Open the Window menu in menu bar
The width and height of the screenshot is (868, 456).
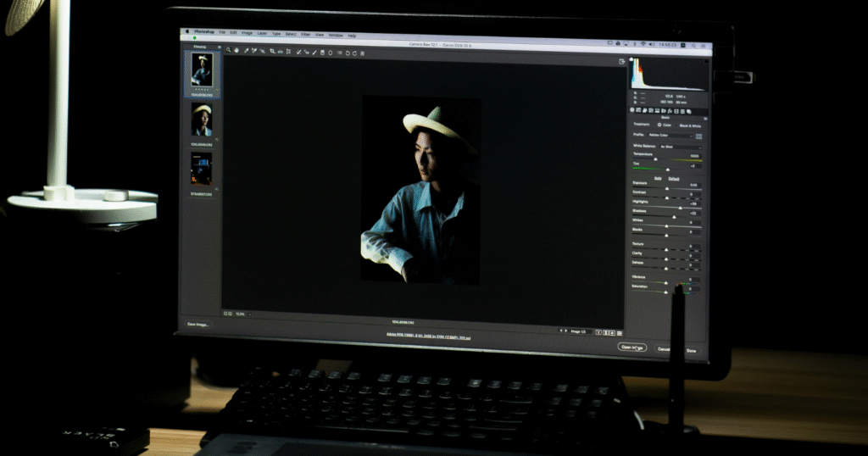coord(336,35)
